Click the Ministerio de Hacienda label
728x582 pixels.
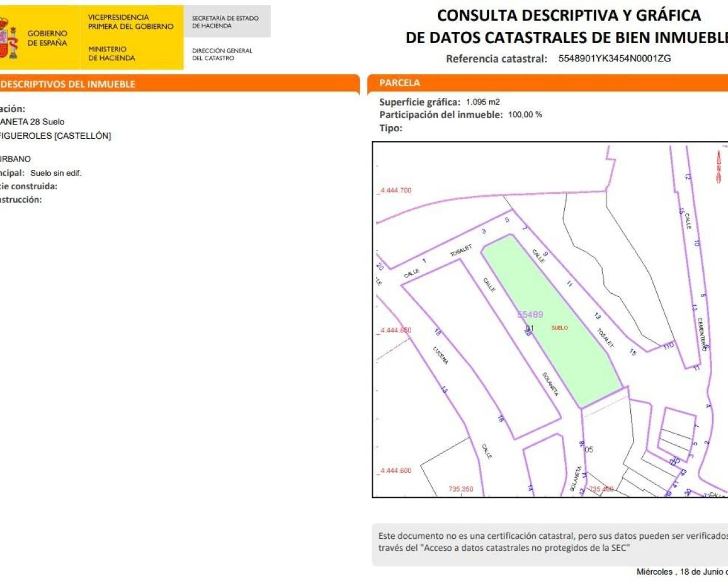111,53
